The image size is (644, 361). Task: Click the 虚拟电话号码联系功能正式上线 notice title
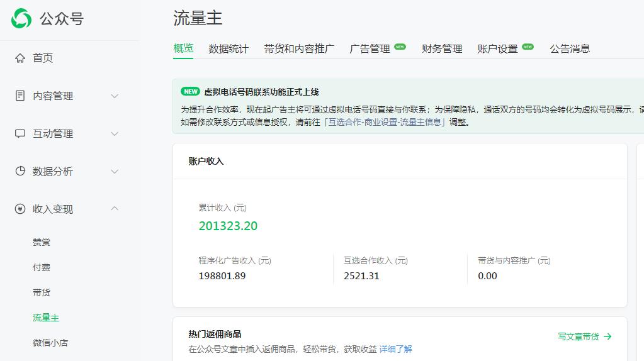click(x=262, y=92)
